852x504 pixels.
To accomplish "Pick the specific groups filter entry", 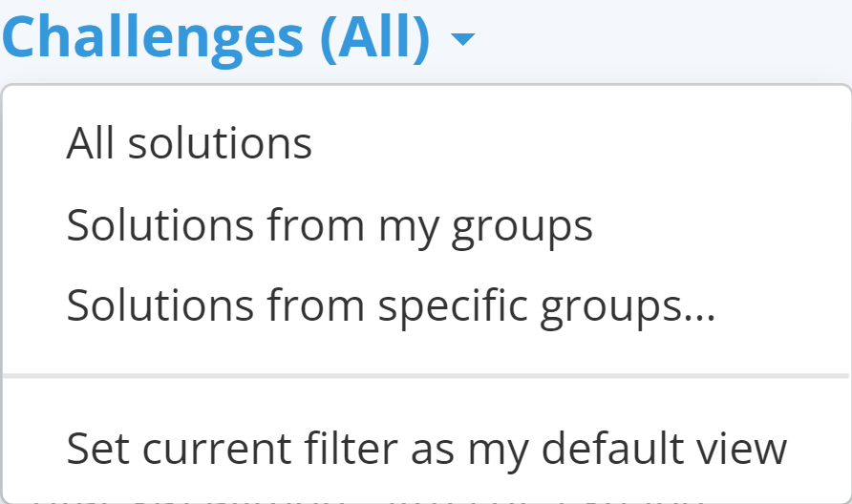I will (391, 305).
